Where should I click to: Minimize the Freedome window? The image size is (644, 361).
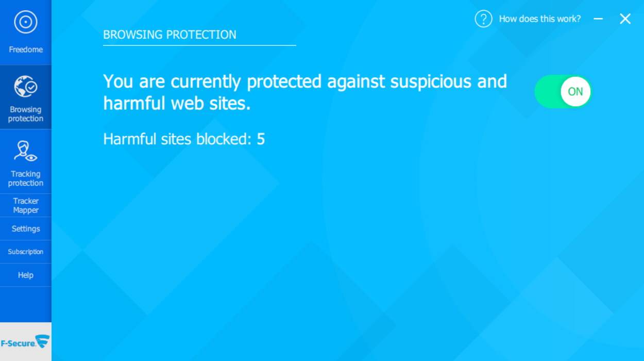tap(598, 19)
